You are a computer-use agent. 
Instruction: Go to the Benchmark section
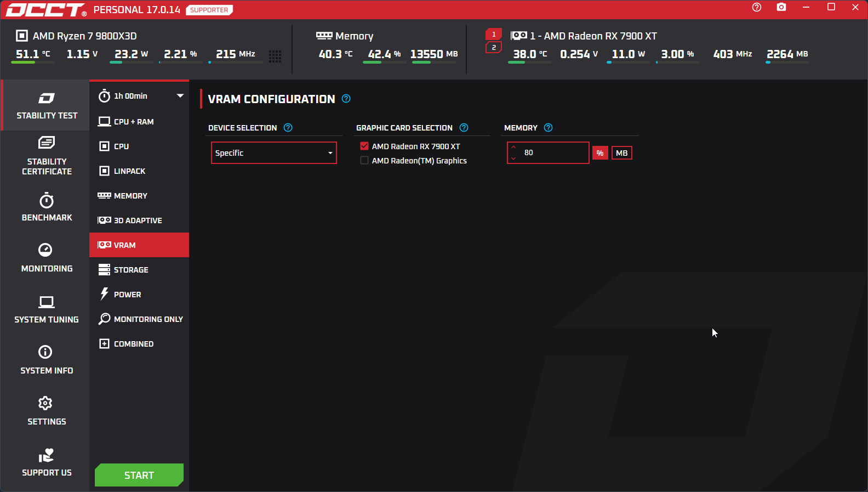click(47, 207)
